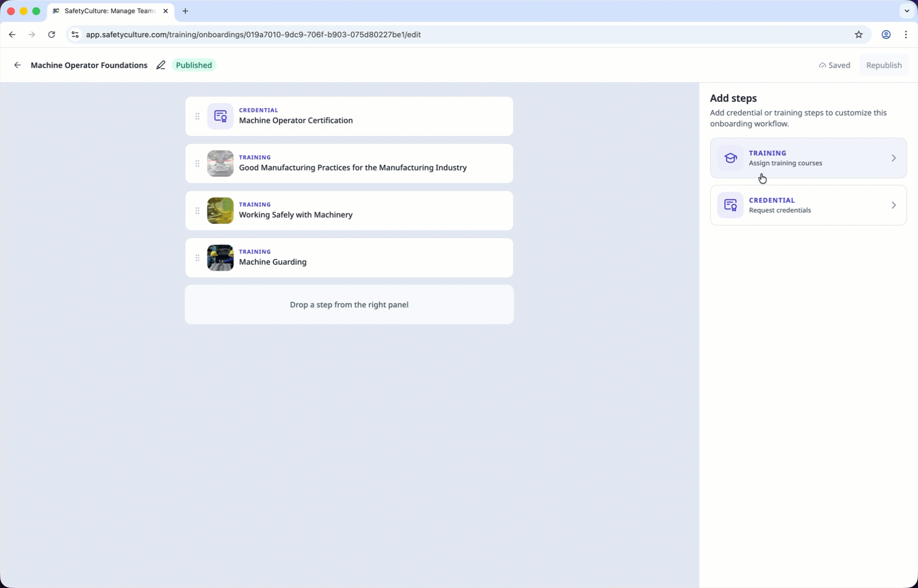Select Good Manufacturing Practices for the Manufacturing Industry
Viewport: 918px width, 588px height.
[x=353, y=168]
